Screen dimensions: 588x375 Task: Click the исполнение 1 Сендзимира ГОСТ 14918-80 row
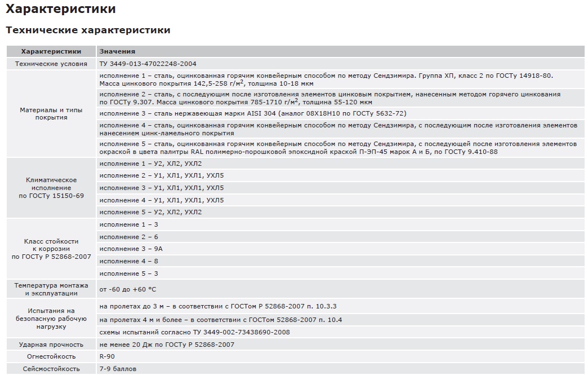(x=341, y=80)
